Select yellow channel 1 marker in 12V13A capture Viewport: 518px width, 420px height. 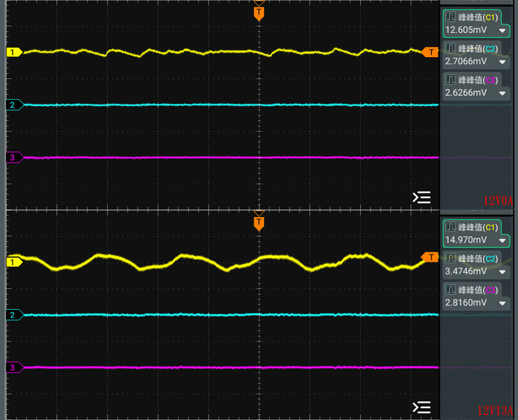coord(15,262)
